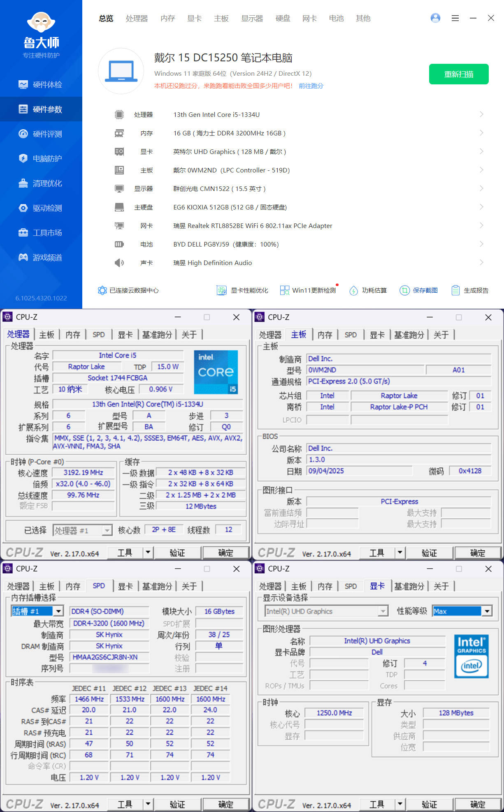The image size is (504, 812).
Task: Click 显卡性能优化 icon
Action: coord(222,291)
